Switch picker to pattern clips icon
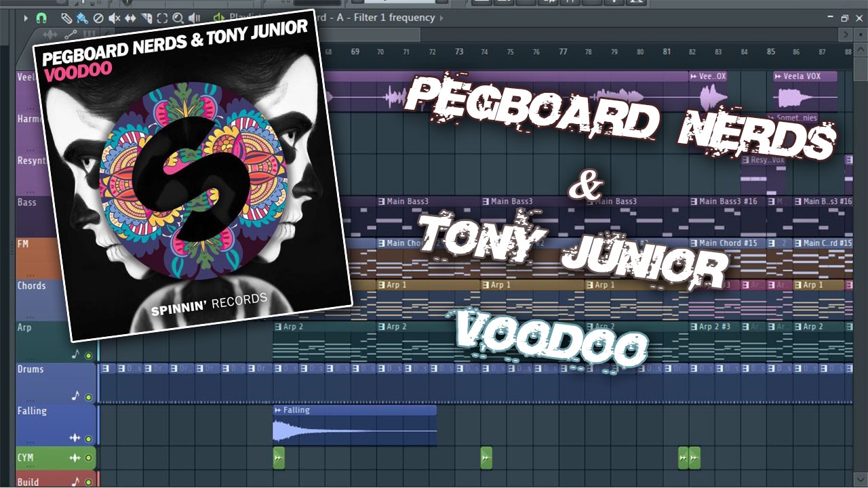The width and height of the screenshot is (868, 488). pyautogui.click(x=89, y=35)
